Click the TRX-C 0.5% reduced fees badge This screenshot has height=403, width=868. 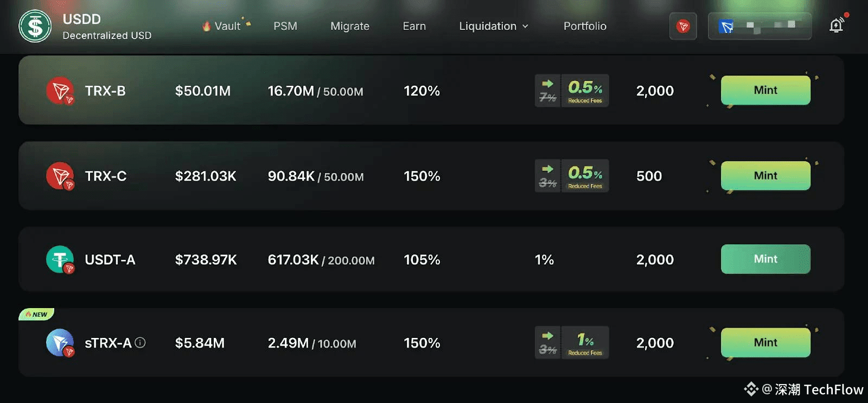pyautogui.click(x=572, y=176)
